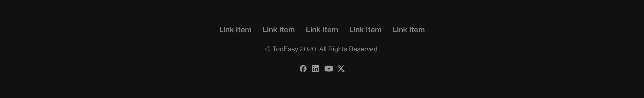This screenshot has height=98, width=644.
Task: Open the LinkedIn social icon
Action: tap(316, 69)
